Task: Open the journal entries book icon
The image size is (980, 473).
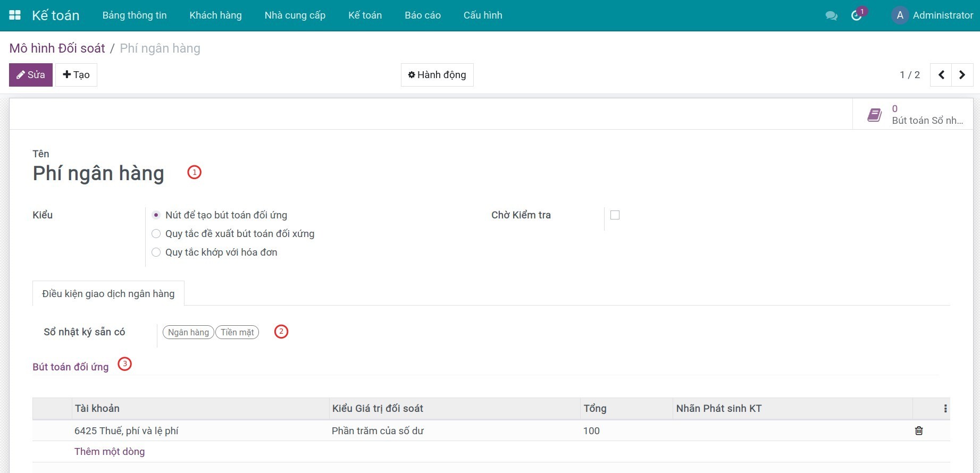Action: click(875, 114)
